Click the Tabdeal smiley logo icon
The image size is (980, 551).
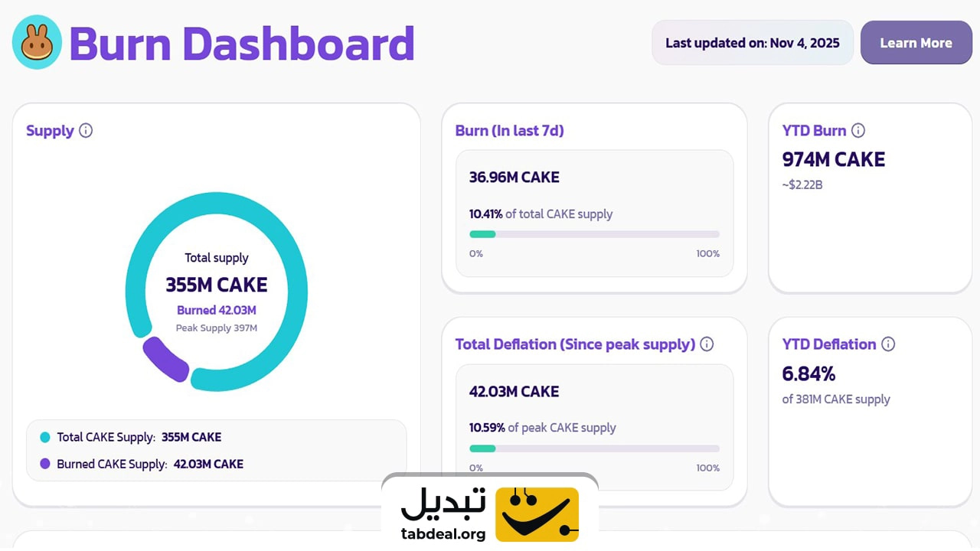point(537,514)
